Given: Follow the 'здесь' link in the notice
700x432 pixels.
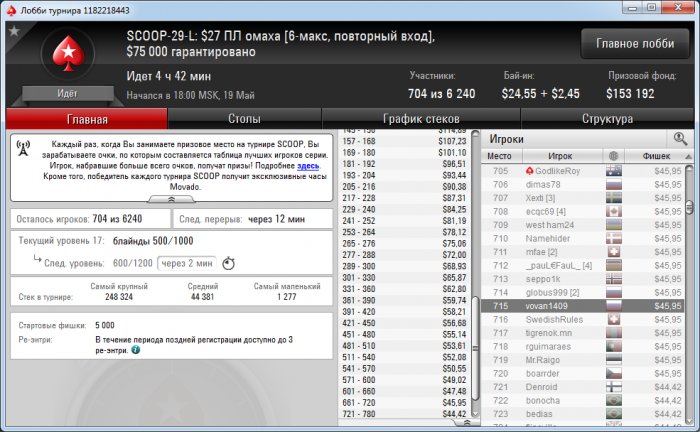Looking at the screenshot, I should coord(308,166).
